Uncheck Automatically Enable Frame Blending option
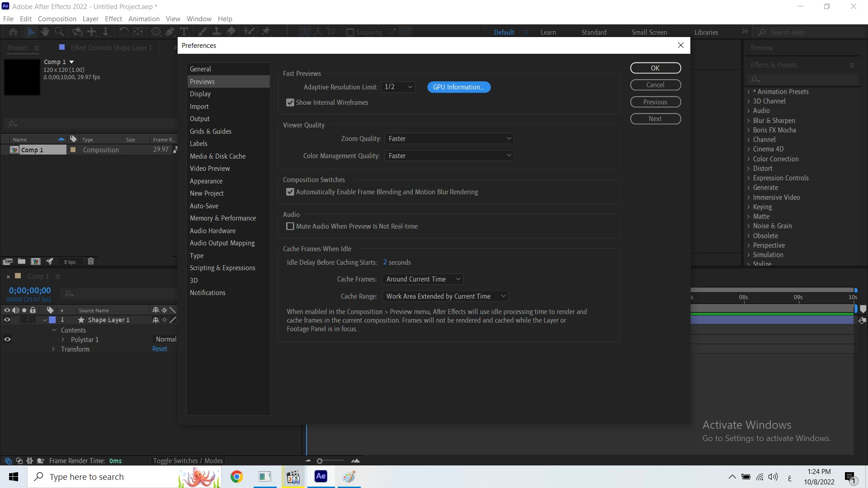This screenshot has width=868, height=488. pos(290,192)
